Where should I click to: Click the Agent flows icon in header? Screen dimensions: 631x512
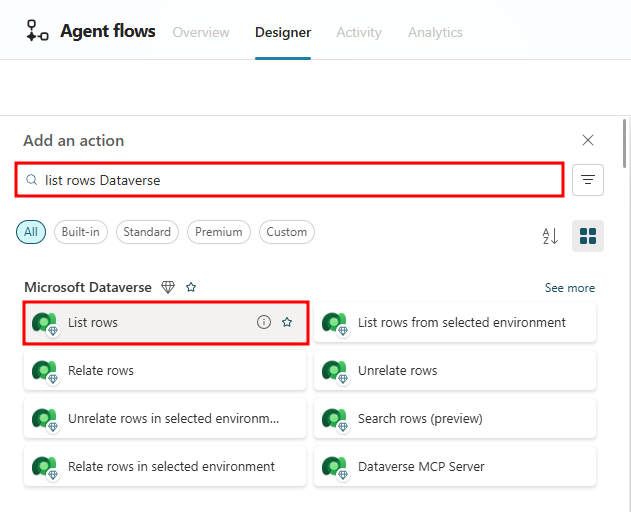point(37,31)
